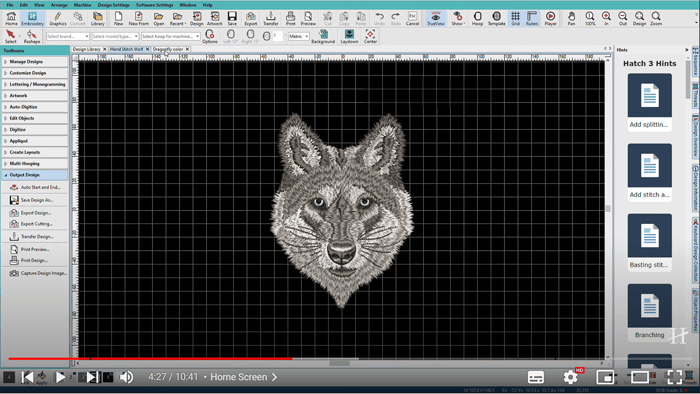Toggle TrueView display mode
The image size is (700, 394).
(435, 18)
